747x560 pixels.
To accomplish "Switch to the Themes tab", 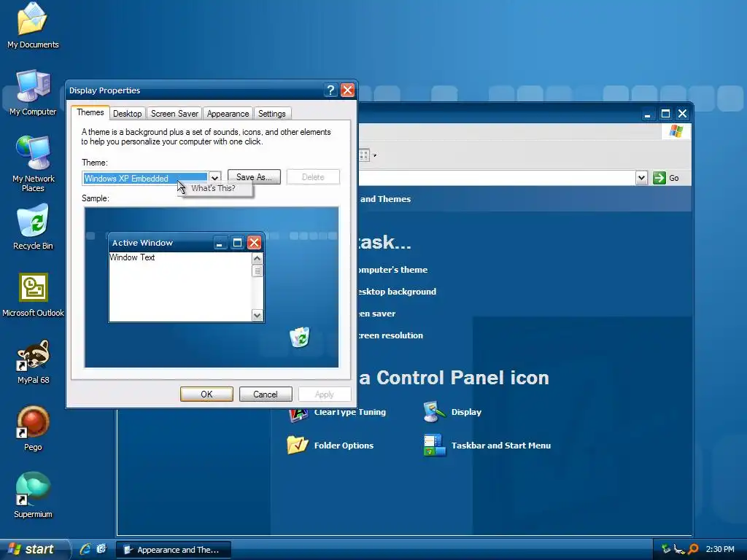I will coord(90,112).
